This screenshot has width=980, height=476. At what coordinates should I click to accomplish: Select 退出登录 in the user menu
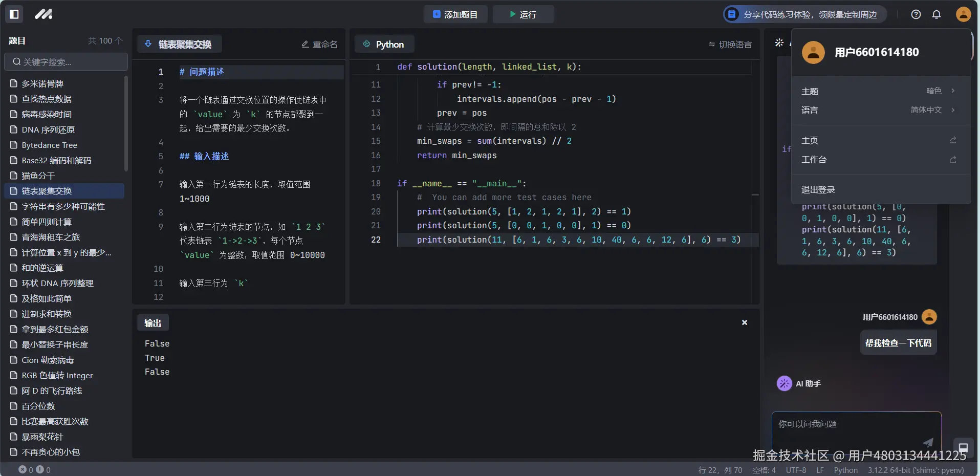[x=817, y=189]
